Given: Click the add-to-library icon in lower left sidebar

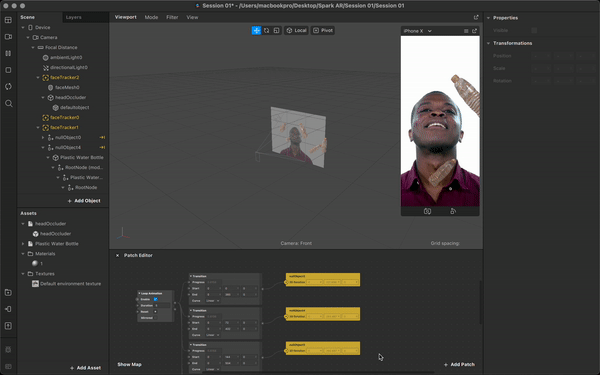Looking at the screenshot, I should click(8, 293).
